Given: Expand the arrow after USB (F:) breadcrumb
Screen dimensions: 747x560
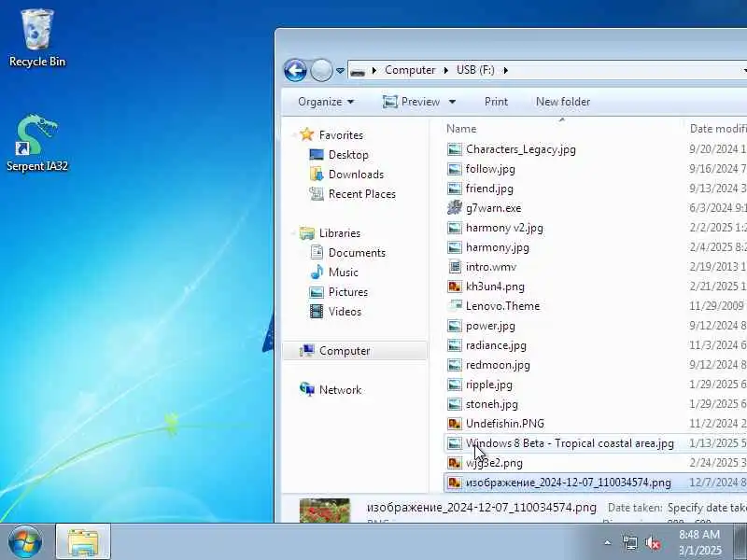Looking at the screenshot, I should point(506,71).
